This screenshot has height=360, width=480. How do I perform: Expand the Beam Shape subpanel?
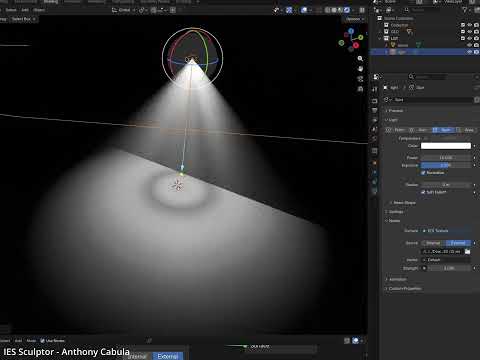click(403, 202)
